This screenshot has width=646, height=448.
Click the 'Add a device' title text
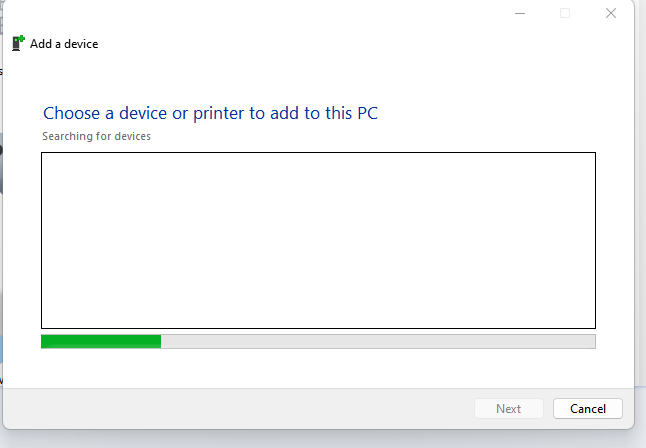tap(64, 44)
